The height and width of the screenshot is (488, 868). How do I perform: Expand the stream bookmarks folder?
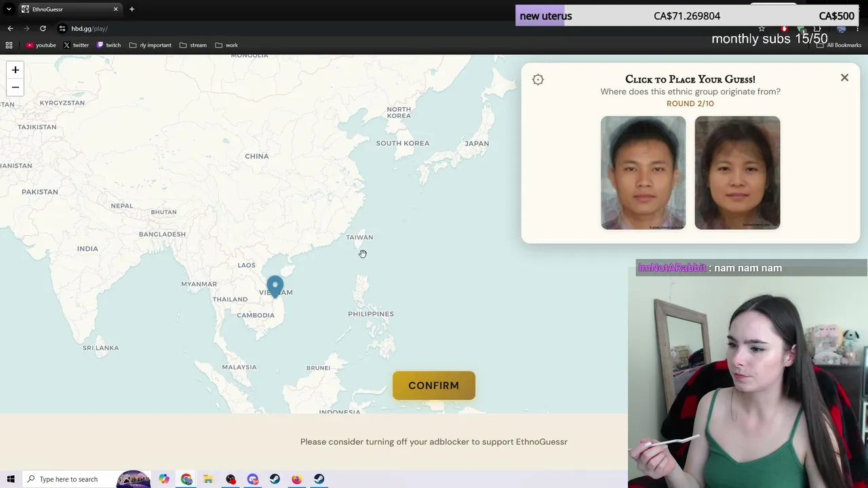pyautogui.click(x=193, y=45)
